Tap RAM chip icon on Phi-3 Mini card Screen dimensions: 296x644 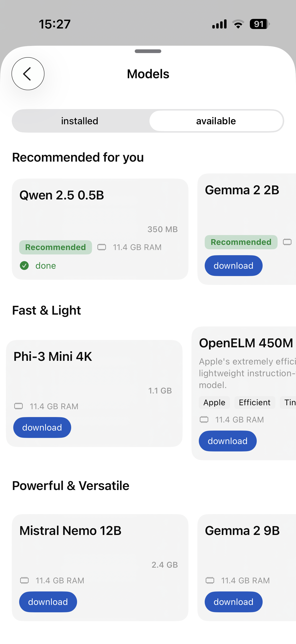pos(18,406)
